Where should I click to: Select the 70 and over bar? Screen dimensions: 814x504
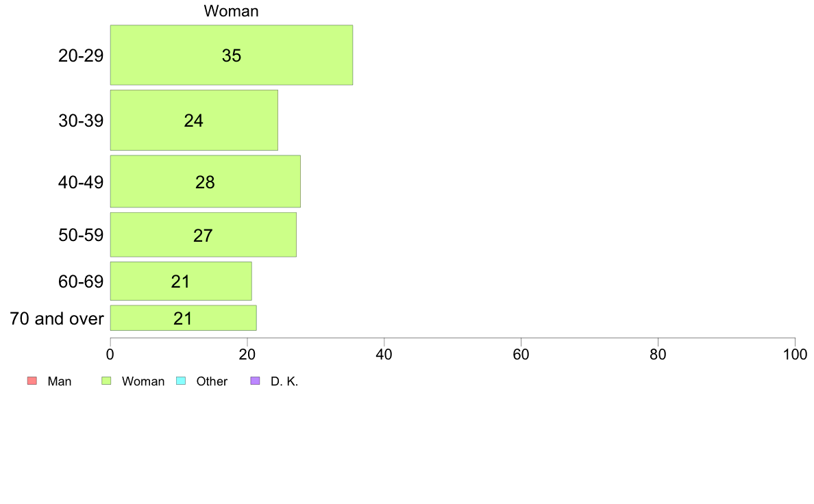[x=183, y=318]
